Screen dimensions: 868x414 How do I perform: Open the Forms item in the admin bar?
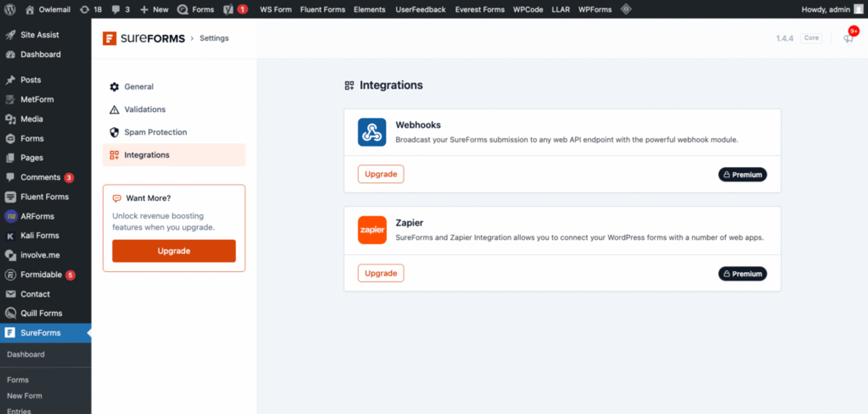[196, 9]
